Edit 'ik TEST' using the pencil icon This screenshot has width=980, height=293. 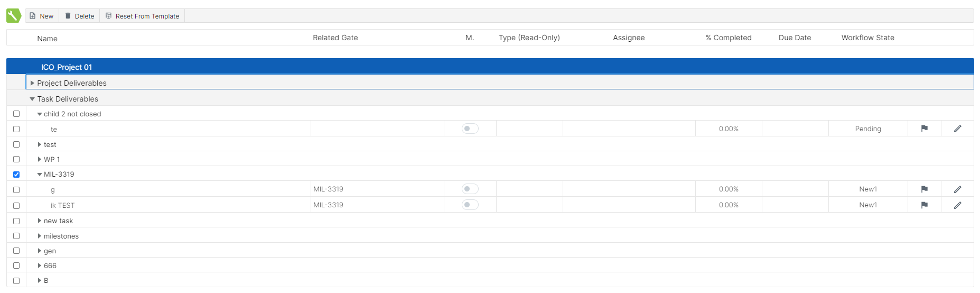957,205
